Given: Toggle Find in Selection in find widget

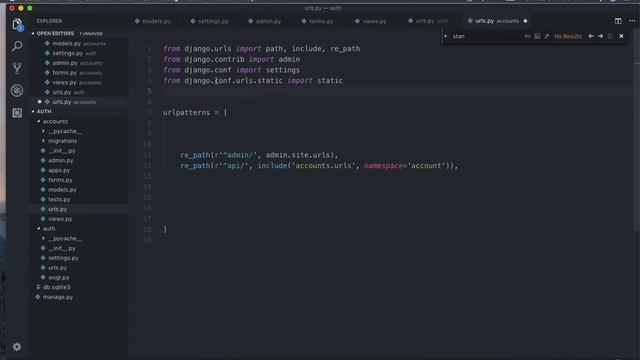Looking at the screenshot, I should point(611,36).
